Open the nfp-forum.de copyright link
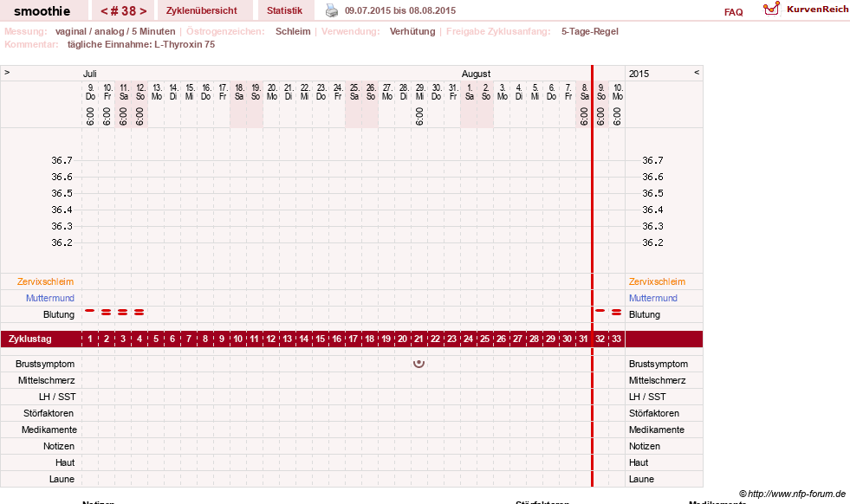 (792, 494)
